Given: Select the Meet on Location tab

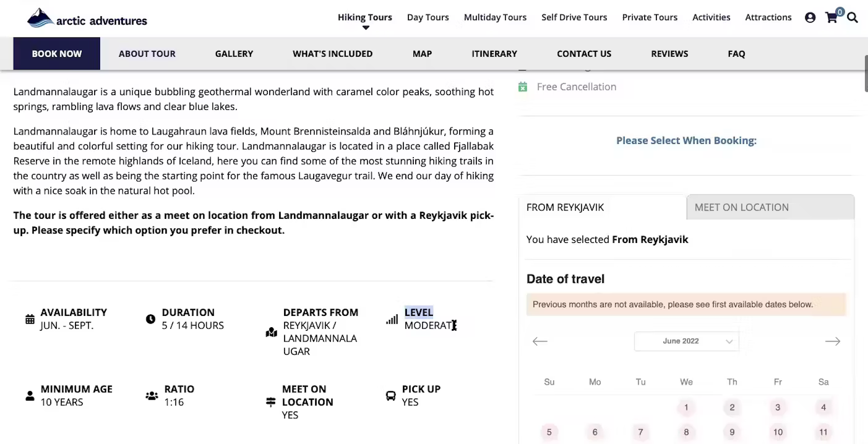Looking at the screenshot, I should click(770, 207).
